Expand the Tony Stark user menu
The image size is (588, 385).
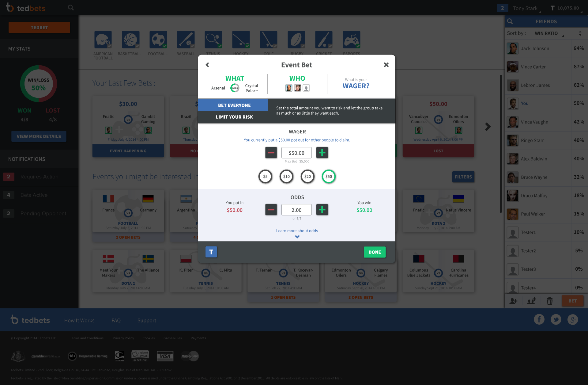pos(525,8)
